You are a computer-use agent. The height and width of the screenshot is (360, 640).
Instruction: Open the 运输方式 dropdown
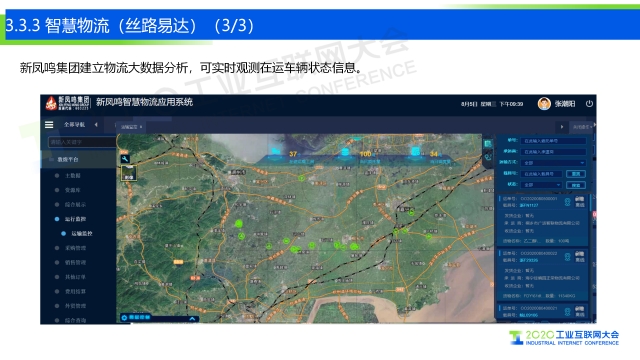(x=553, y=162)
